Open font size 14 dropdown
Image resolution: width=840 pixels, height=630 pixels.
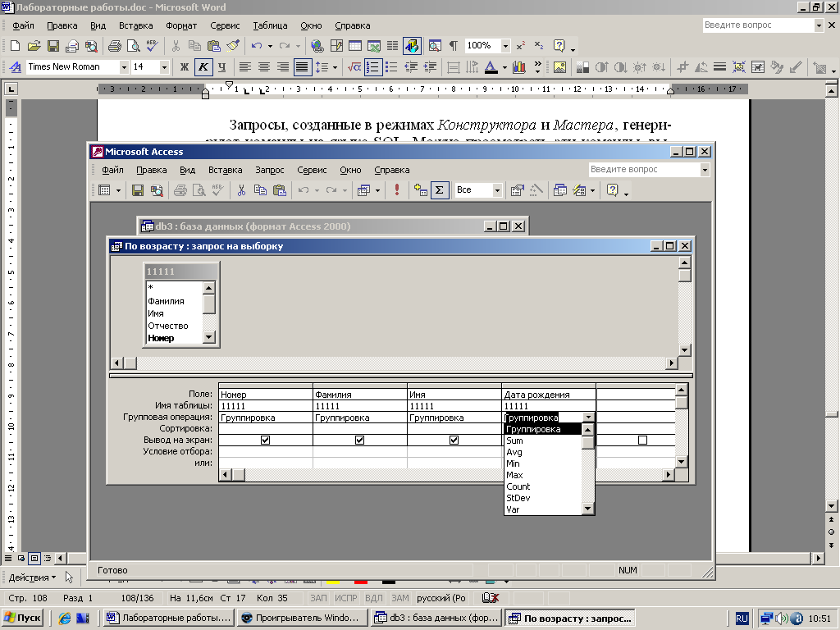164,67
